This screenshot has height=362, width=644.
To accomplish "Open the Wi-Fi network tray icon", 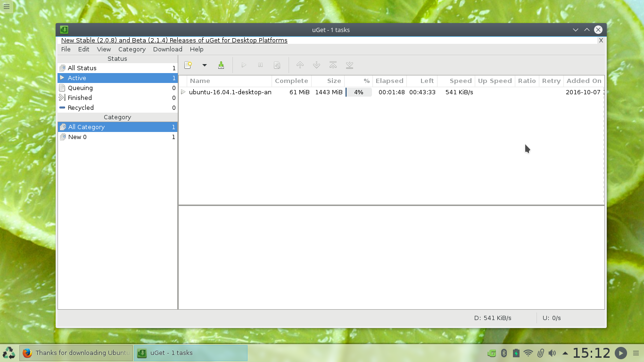I will pyautogui.click(x=528, y=353).
